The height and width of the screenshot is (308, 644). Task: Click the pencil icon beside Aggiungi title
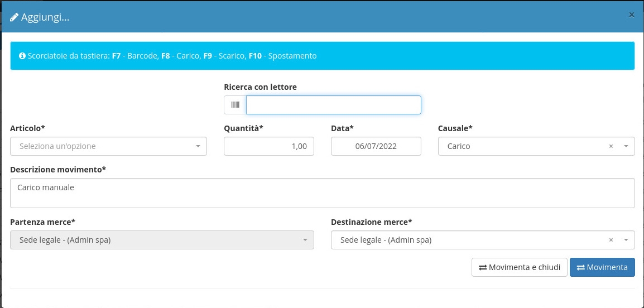[x=15, y=17]
